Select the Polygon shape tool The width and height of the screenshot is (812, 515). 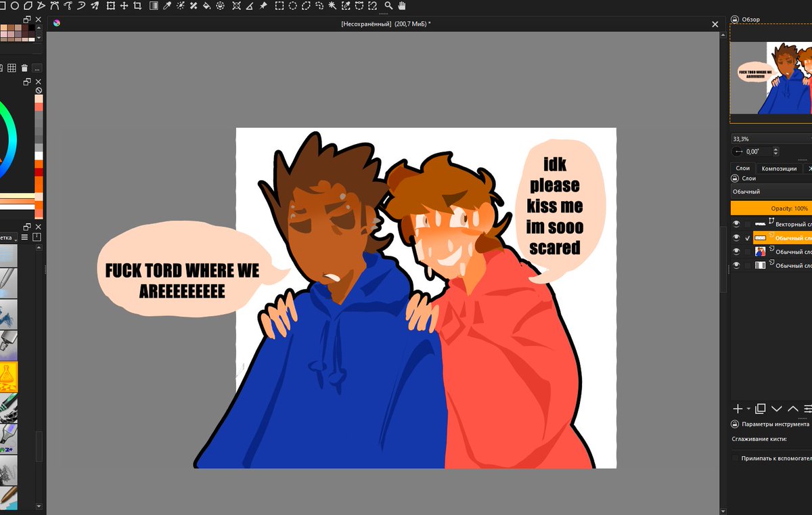click(28, 5)
